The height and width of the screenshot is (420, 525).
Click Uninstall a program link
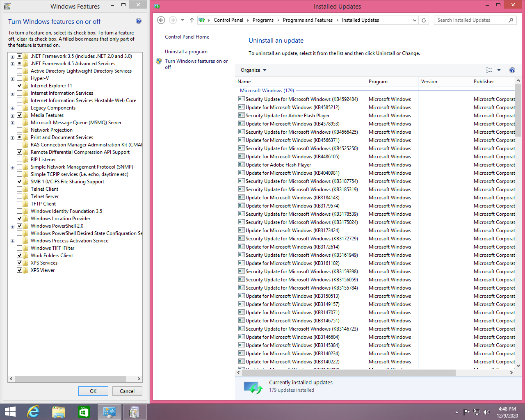point(186,52)
